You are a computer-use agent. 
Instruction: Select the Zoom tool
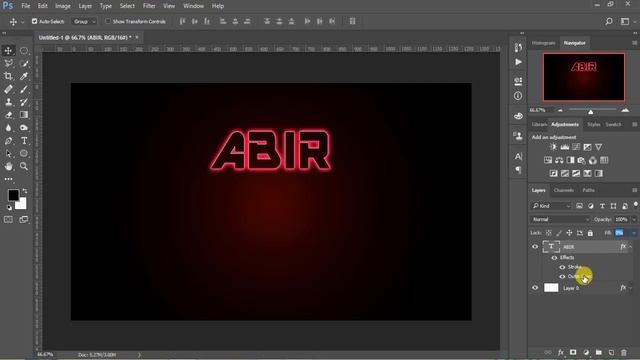point(24,167)
